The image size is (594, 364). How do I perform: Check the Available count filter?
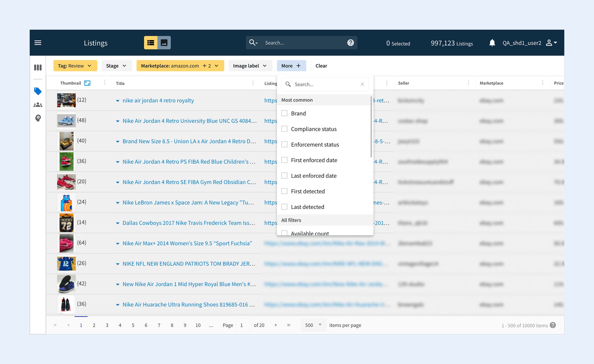click(x=284, y=233)
